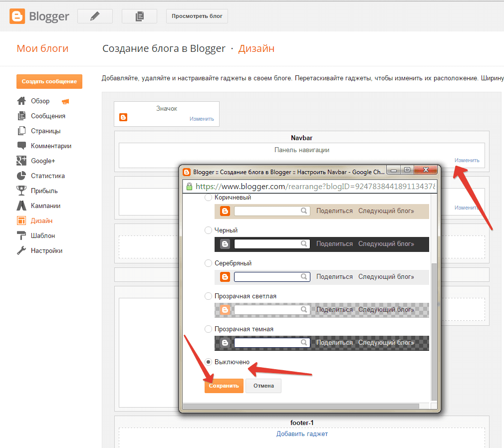Select the Черный radio button

pyautogui.click(x=208, y=230)
